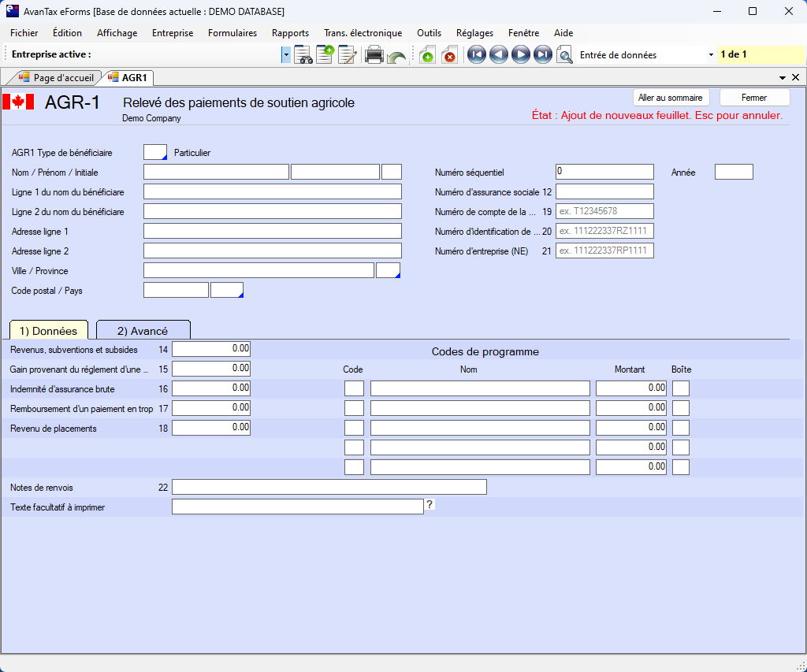Click the edit company pencil icon
Image resolution: width=807 pixels, height=672 pixels.
tap(347, 55)
